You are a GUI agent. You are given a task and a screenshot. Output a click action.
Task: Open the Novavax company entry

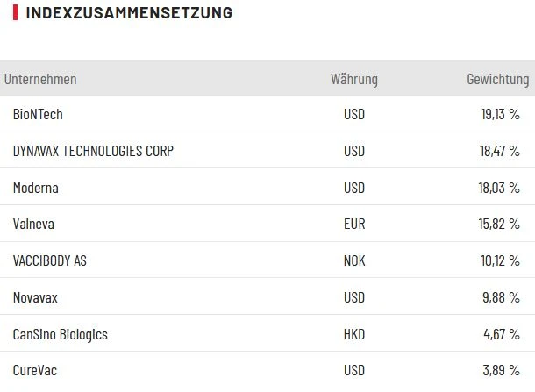pyautogui.click(x=35, y=298)
